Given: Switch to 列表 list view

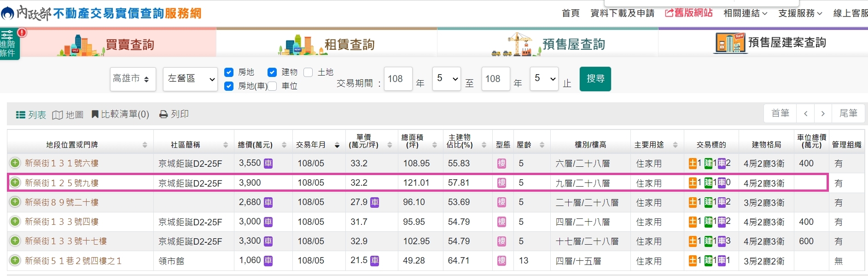Looking at the screenshot, I should tap(31, 115).
